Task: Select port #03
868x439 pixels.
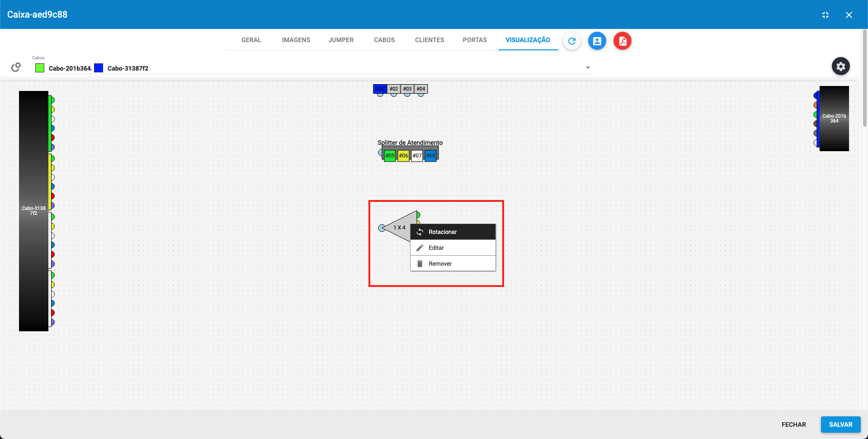Action: [407, 89]
